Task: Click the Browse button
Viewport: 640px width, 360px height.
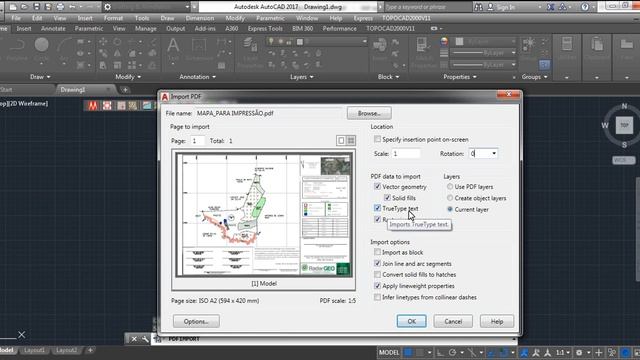Action: [369, 113]
